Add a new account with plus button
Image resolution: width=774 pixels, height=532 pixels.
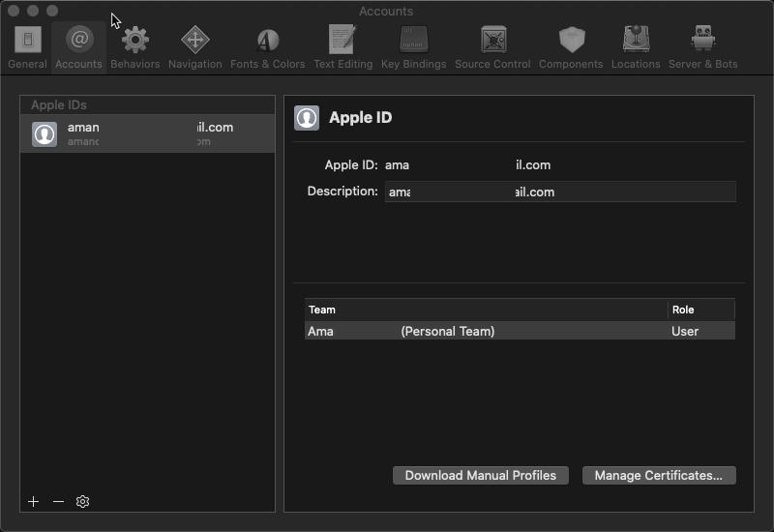pos(33,501)
